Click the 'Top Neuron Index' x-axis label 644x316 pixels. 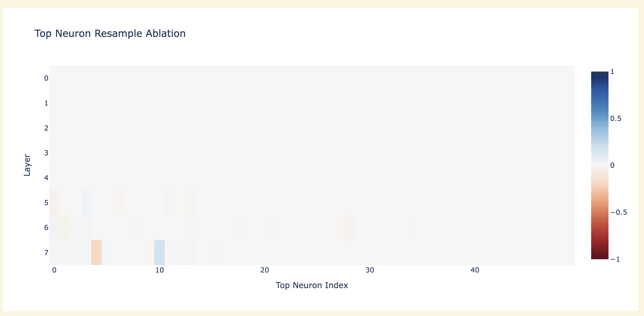coord(312,285)
